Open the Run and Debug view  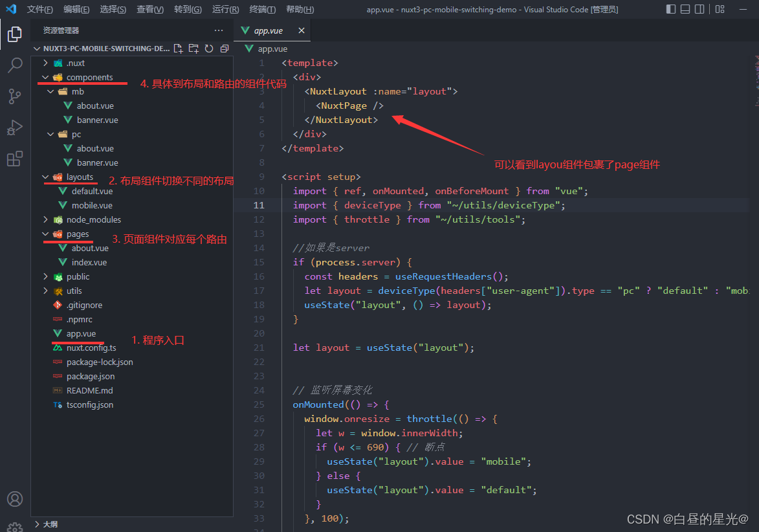pos(14,127)
